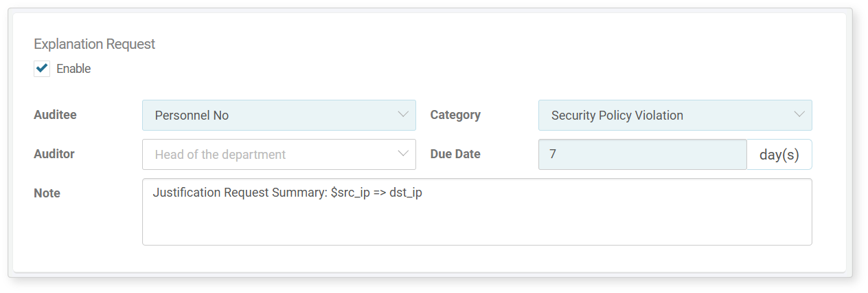Uncheck the Enable checkbox
868x293 pixels.
coord(42,68)
